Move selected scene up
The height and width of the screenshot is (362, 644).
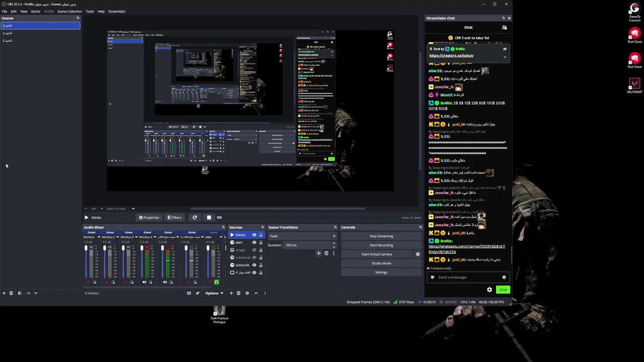[x=28, y=293]
